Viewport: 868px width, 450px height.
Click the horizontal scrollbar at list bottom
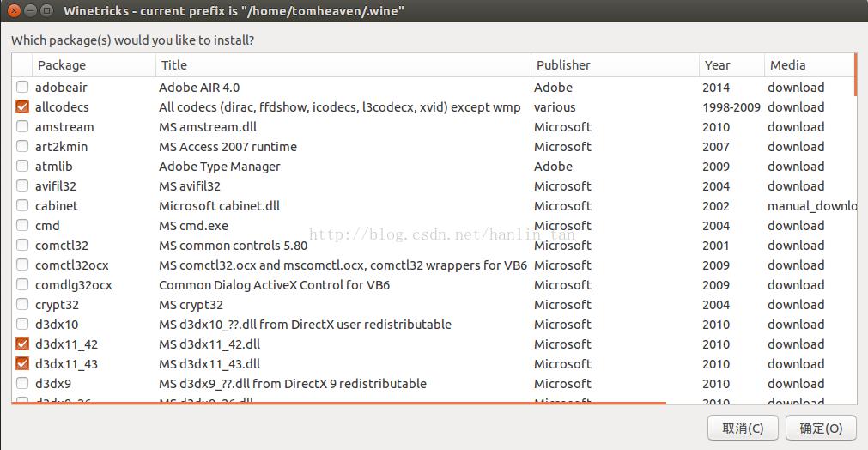[338, 403]
